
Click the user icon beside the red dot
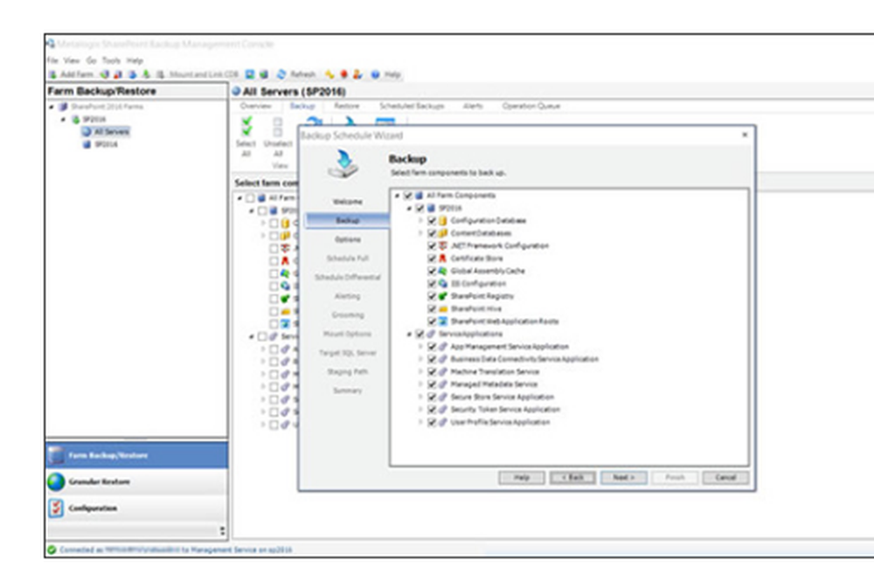click(357, 74)
